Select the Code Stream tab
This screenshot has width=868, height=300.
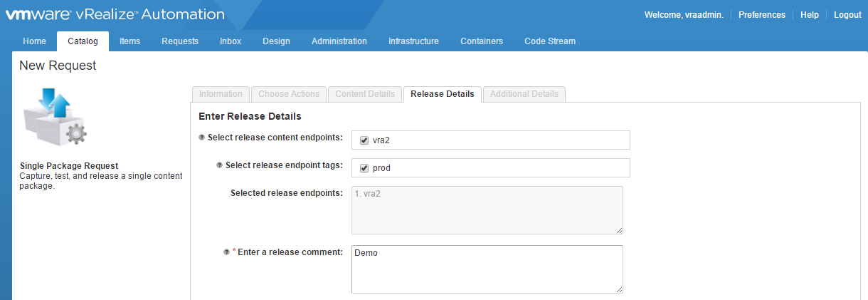coord(549,41)
